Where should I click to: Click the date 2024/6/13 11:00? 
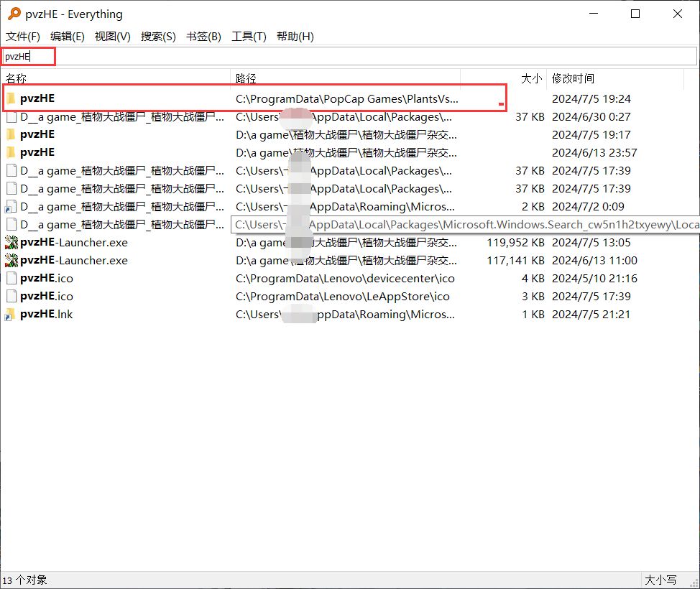pyautogui.click(x=594, y=260)
